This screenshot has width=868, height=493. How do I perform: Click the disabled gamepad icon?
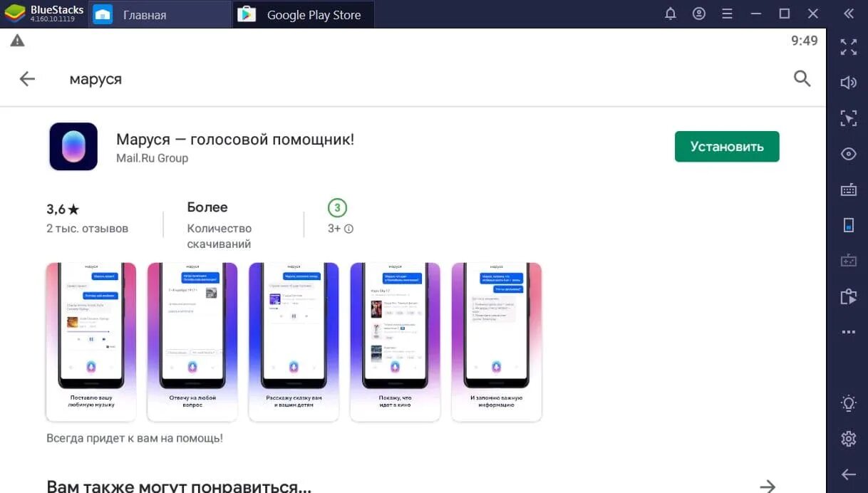pos(848,261)
